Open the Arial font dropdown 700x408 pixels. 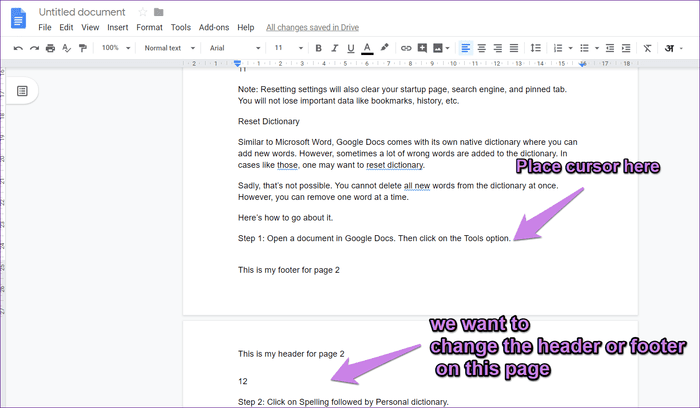point(232,48)
